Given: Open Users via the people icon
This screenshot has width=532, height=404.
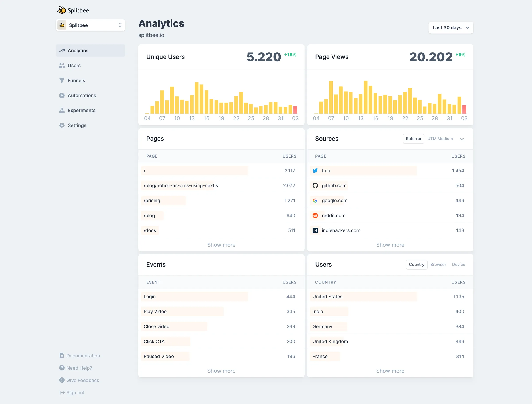Looking at the screenshot, I should 62,65.
